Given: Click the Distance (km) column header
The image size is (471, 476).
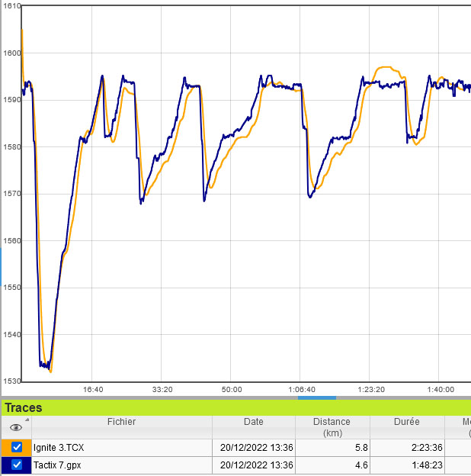Looking at the screenshot, I should [x=332, y=427].
